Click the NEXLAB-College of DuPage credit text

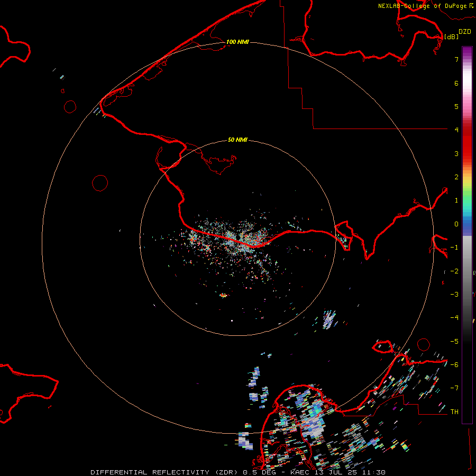422,6
